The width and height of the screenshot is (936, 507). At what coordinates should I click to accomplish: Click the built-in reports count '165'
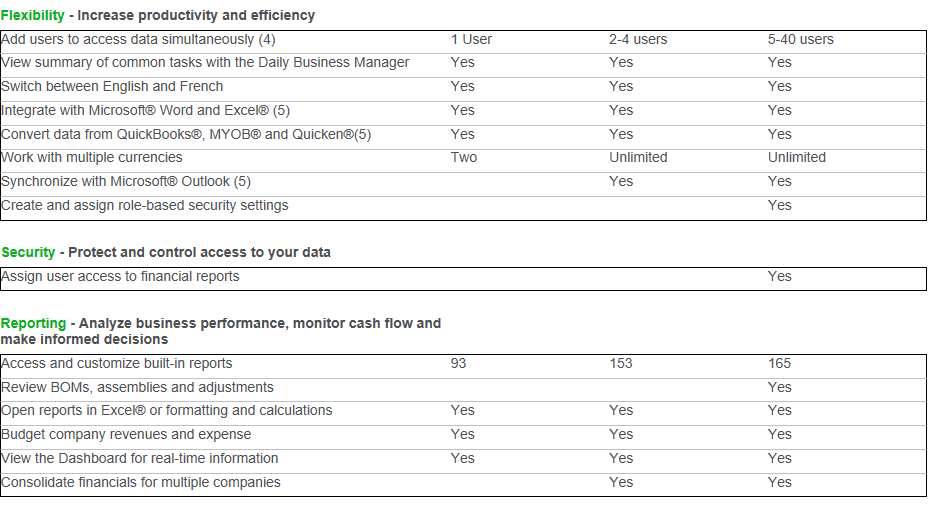(x=780, y=363)
